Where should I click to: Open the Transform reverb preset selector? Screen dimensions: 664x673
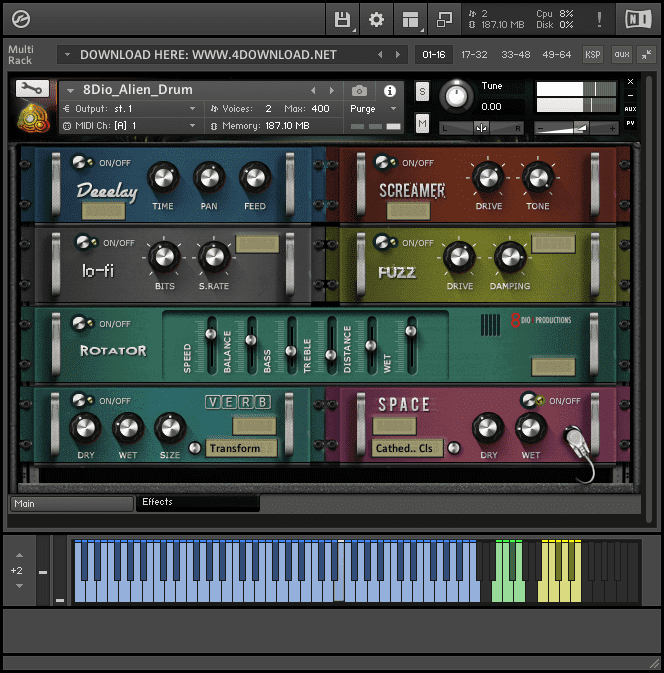coord(241,448)
